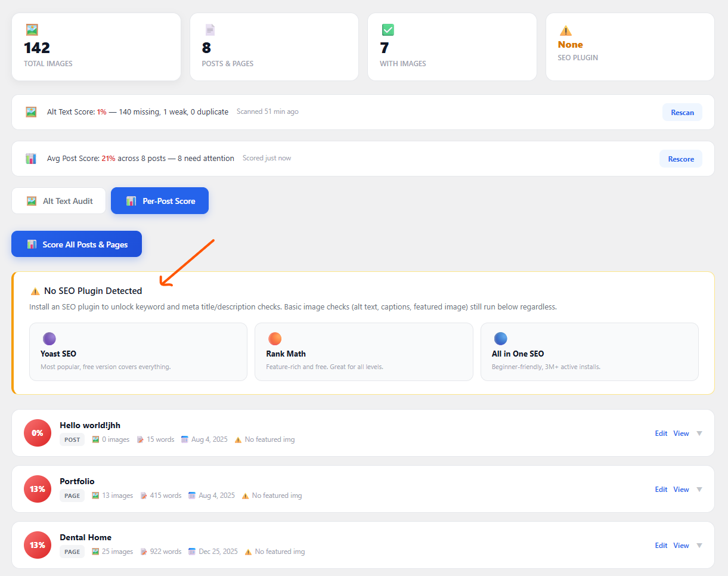Click Score All Posts & Pages button
This screenshot has width=728, height=576.
[76, 244]
